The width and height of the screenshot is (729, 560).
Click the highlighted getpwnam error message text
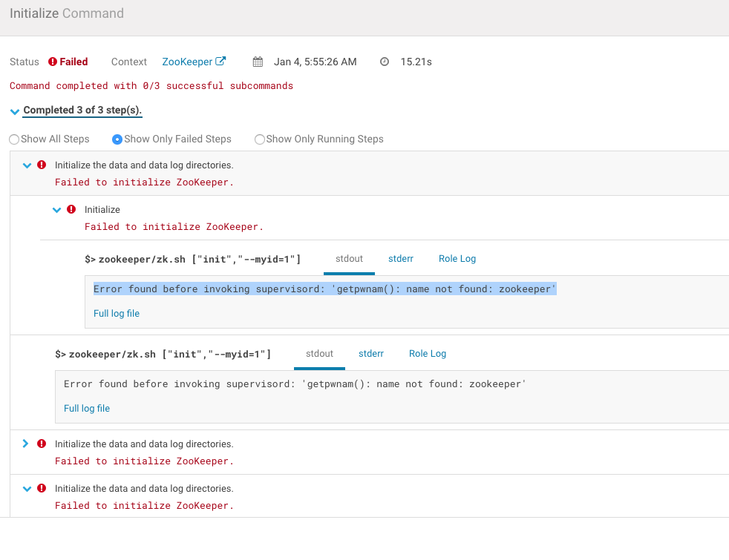pos(324,289)
